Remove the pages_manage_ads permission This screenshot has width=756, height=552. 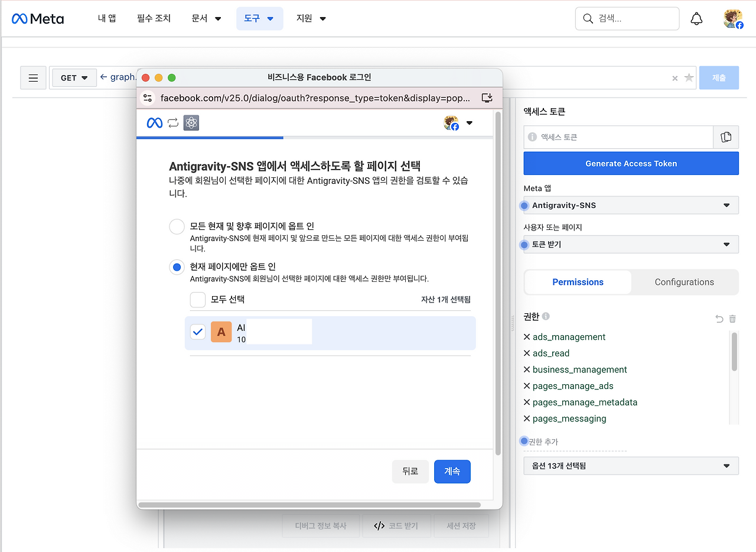[527, 386]
